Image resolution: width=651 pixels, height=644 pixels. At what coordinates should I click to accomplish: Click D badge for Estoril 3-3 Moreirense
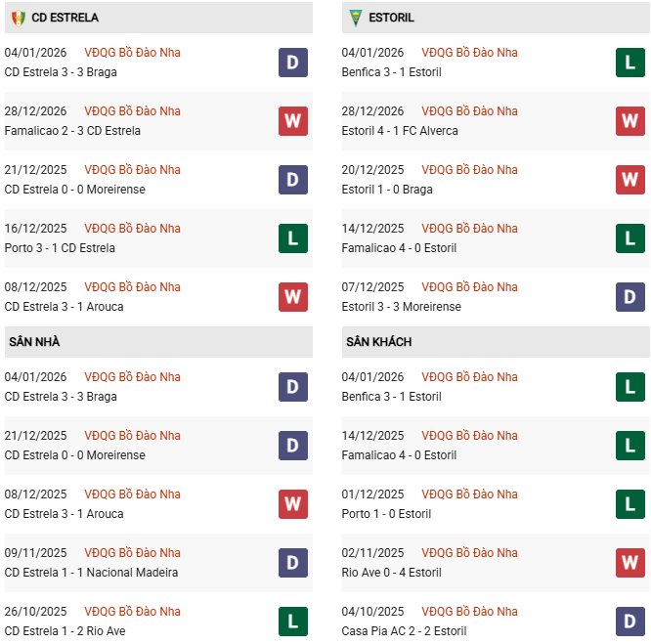[x=630, y=297]
